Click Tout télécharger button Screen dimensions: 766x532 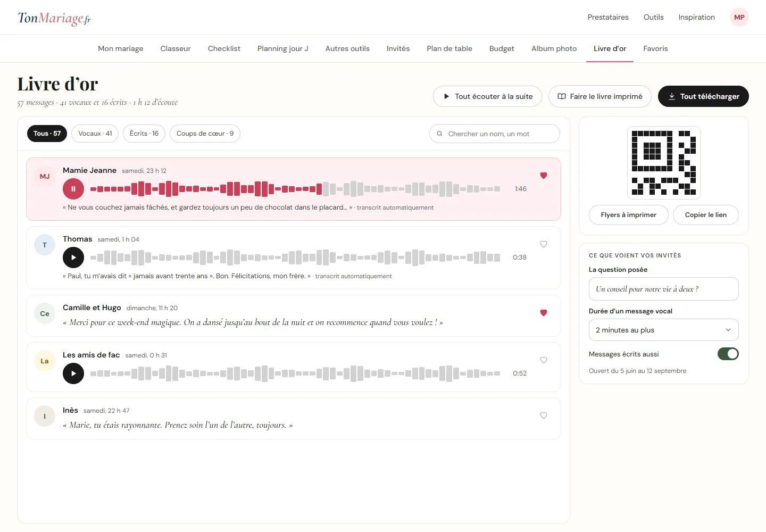coord(703,96)
